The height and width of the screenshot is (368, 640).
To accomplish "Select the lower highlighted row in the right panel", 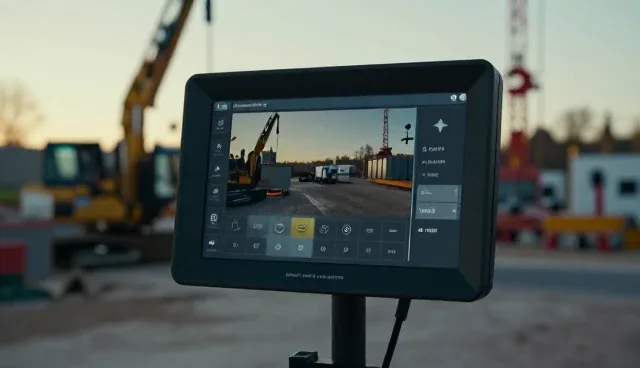I will click(437, 211).
